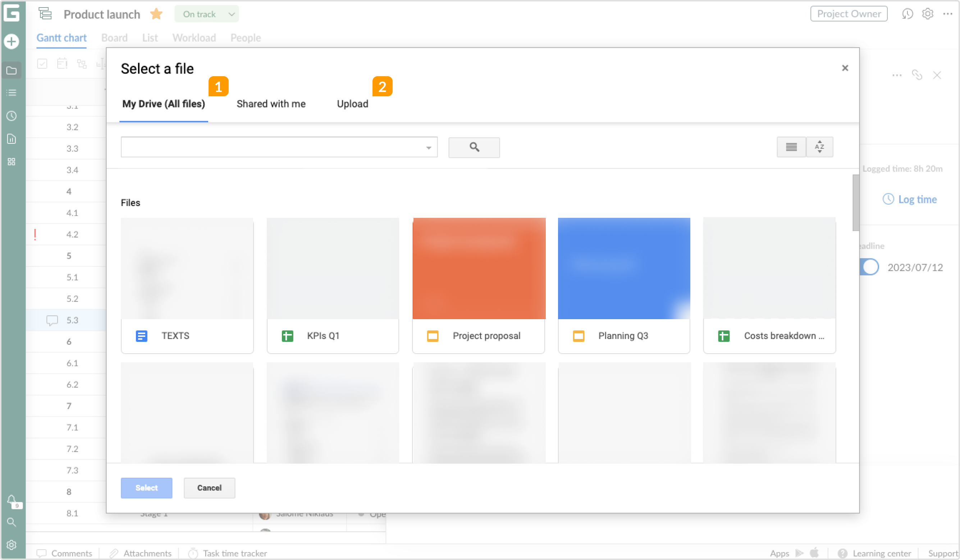The width and height of the screenshot is (960, 560).
Task: Click the hierarchy toolbar icon in Gantt
Action: point(82,64)
